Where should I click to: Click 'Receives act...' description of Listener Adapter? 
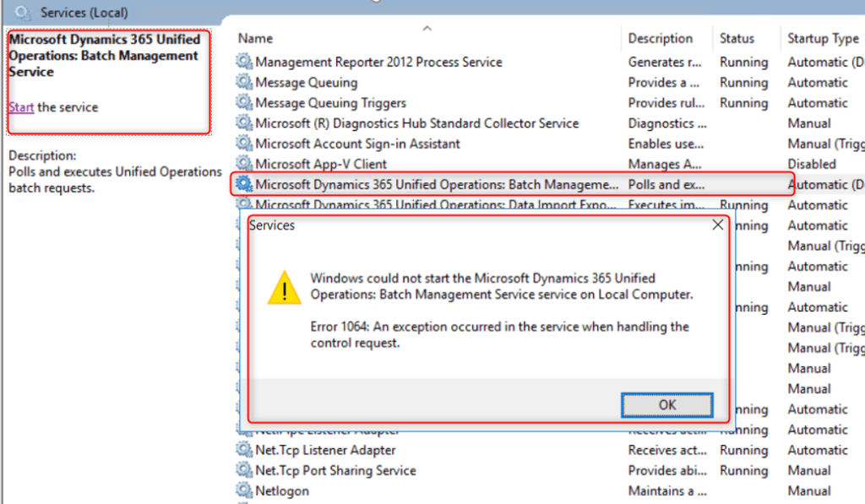(x=667, y=450)
